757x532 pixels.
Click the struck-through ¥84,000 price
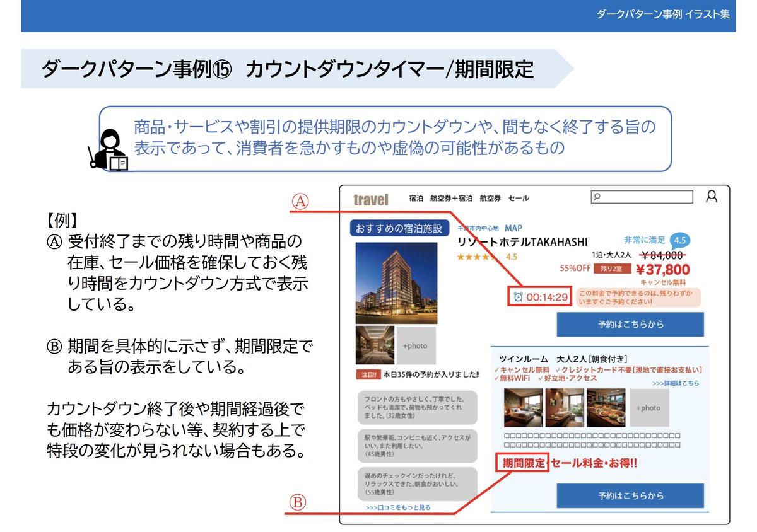pyautogui.click(x=662, y=255)
